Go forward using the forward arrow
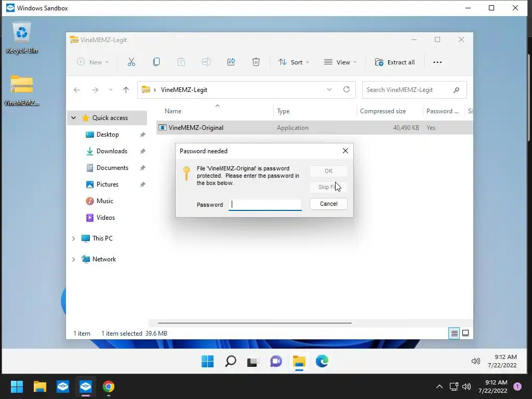Viewport: 532px width, 399px height. point(96,90)
